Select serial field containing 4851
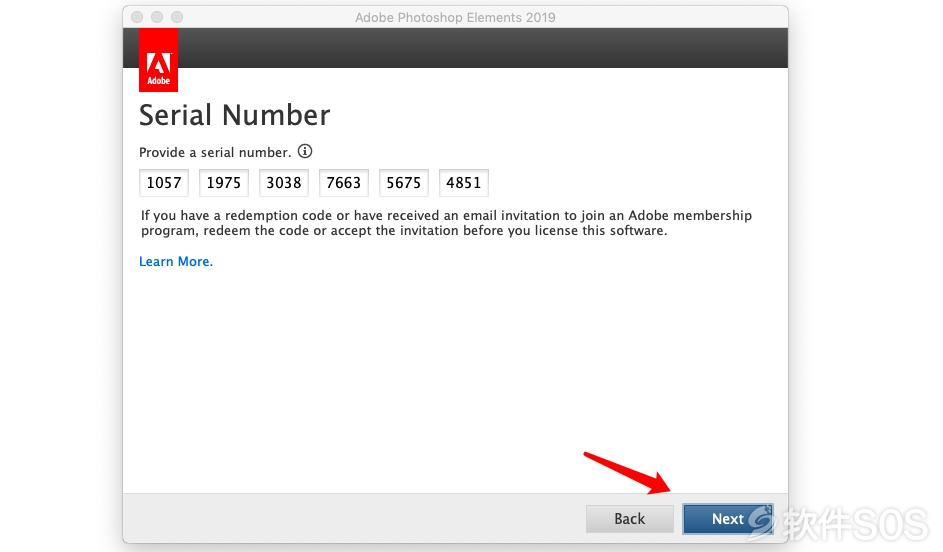This screenshot has width=943, height=552. [464, 183]
